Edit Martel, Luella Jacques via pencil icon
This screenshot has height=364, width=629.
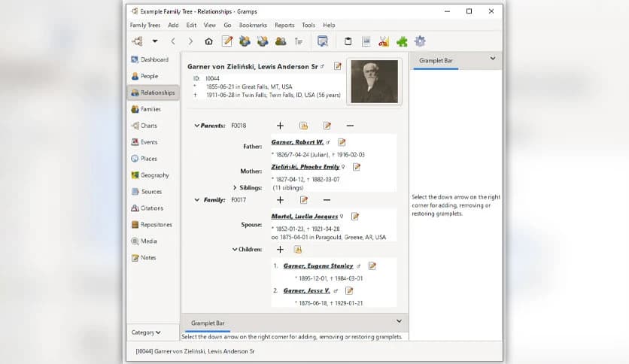(355, 217)
